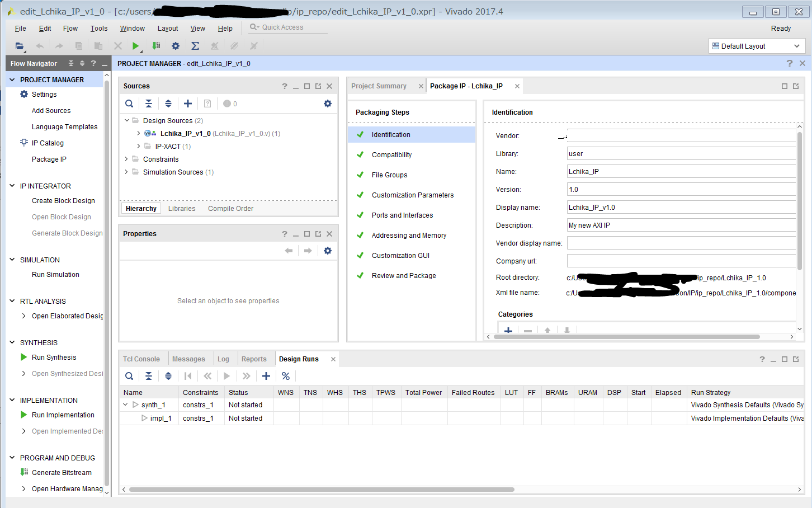Click Quick Access search box
This screenshot has height=508, width=812.
(x=288, y=27)
